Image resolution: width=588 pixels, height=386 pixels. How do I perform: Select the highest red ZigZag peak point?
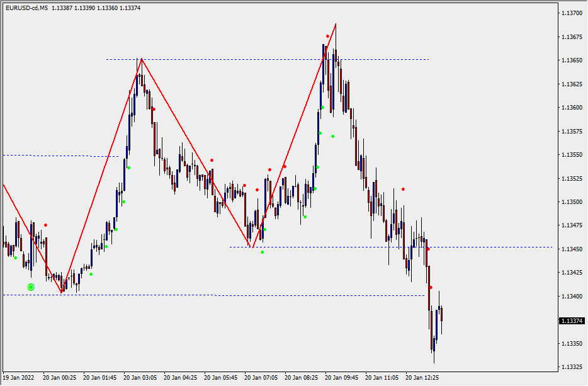click(x=336, y=24)
